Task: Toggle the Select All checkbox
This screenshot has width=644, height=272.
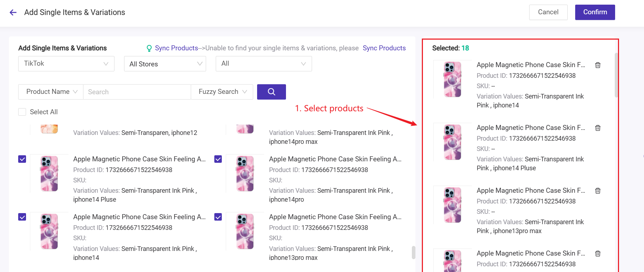Action: (22, 112)
